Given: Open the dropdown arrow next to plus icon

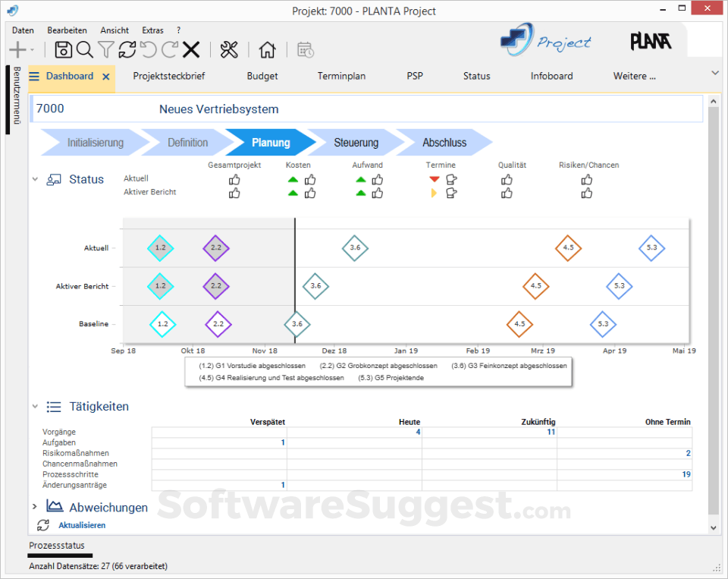Looking at the screenshot, I should click(x=32, y=50).
